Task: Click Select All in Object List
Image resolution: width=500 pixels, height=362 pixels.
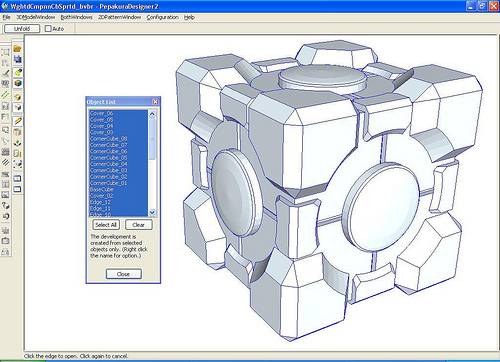Action: 106,225
